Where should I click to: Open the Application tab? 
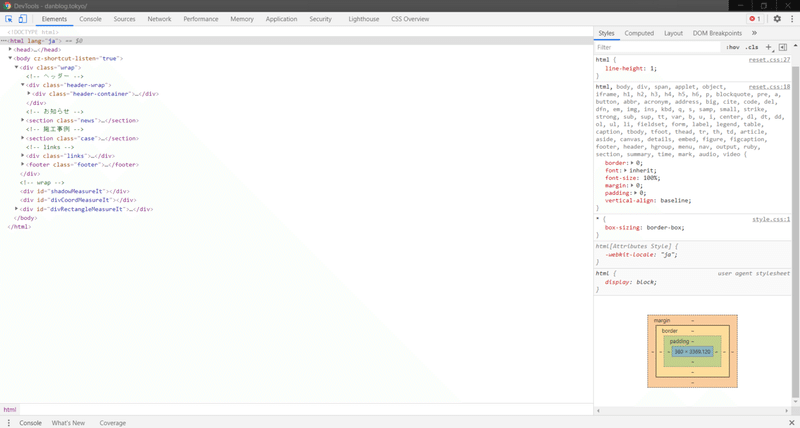pos(281,19)
